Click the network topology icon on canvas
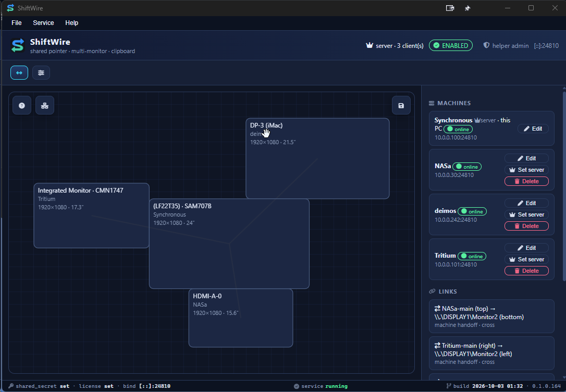 pos(45,105)
